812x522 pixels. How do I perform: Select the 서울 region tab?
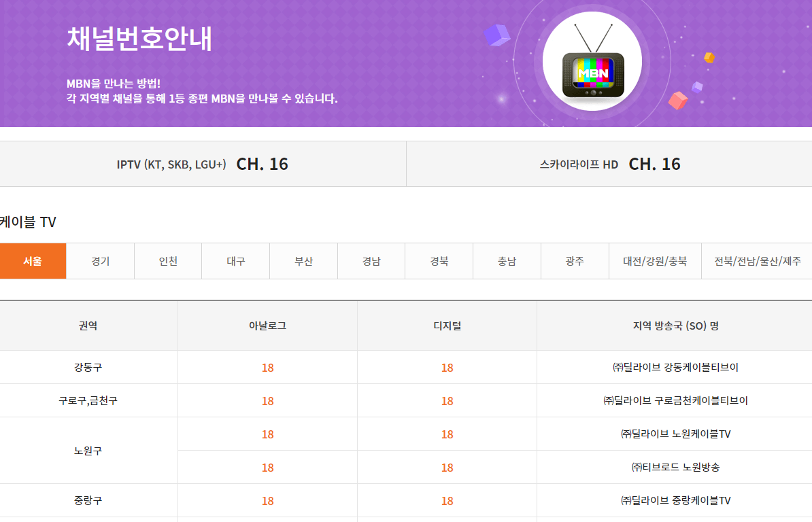pos(33,260)
